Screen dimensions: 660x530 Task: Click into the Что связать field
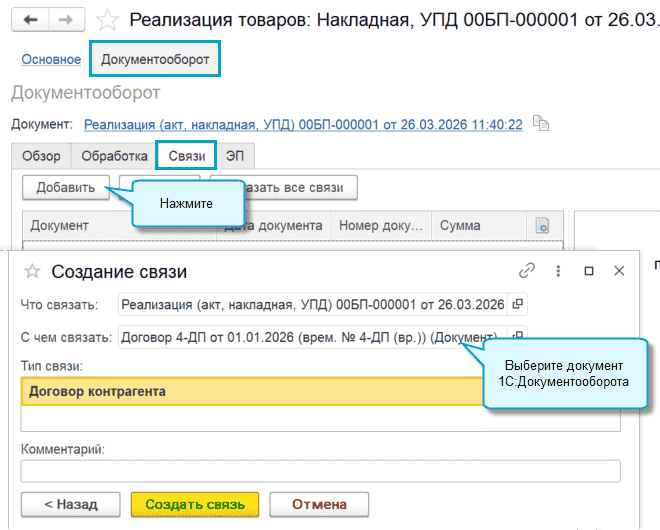[x=313, y=304]
